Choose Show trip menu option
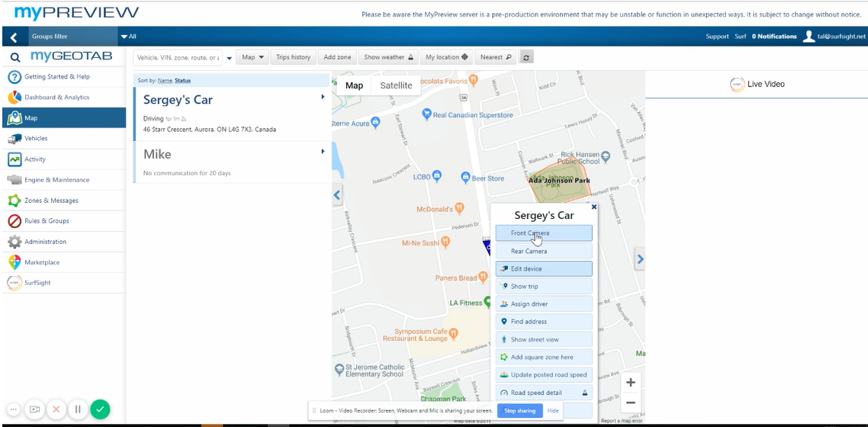Screen dimensions: 868x427 [543, 287]
